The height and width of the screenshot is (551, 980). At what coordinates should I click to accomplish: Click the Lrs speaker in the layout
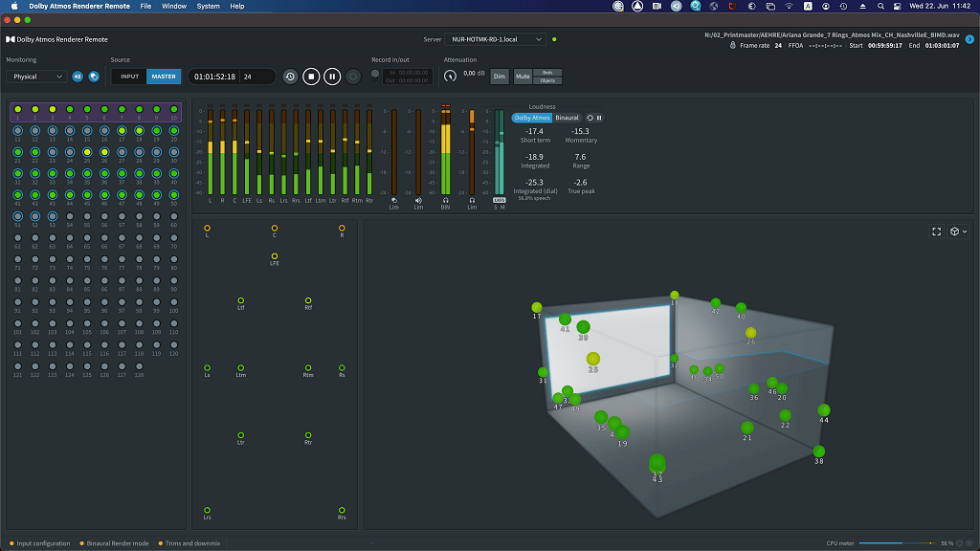pos(207,511)
